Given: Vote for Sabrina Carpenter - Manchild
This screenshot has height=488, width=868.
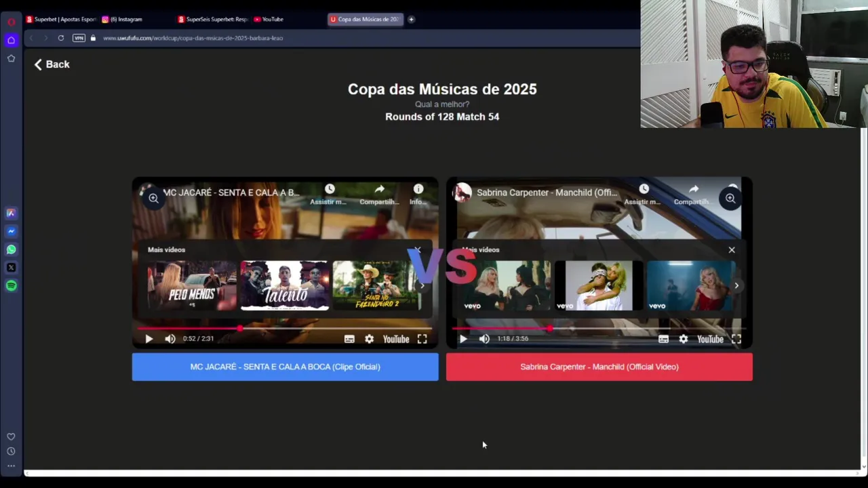Looking at the screenshot, I should tap(599, 367).
